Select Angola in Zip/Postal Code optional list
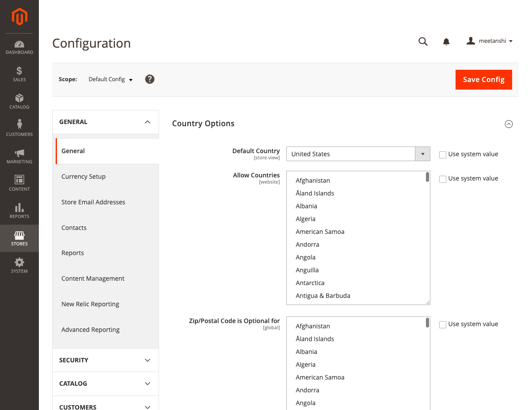 pyautogui.click(x=356, y=403)
